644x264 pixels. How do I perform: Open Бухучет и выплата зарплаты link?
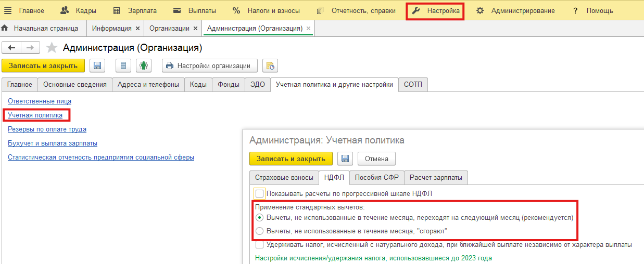[53, 143]
